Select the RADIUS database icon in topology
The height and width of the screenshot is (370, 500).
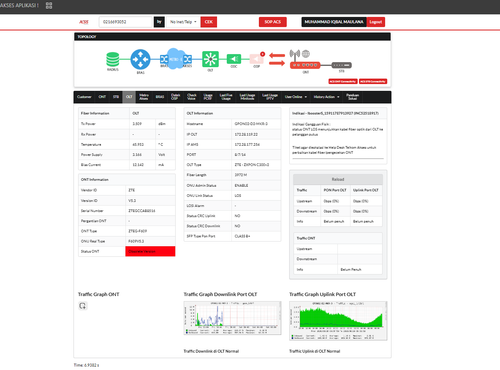pyautogui.click(x=113, y=59)
